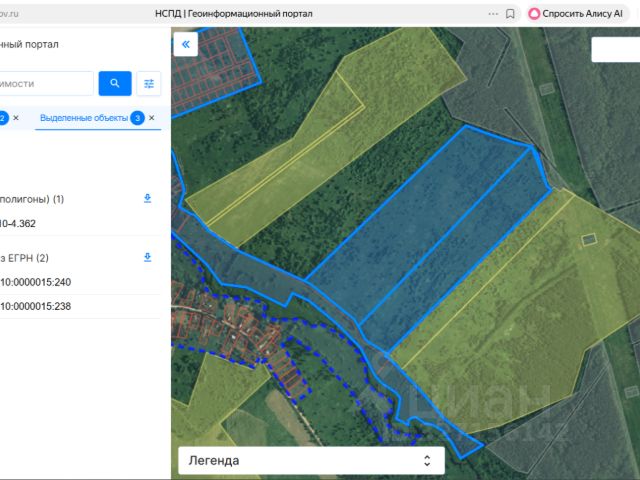Click the blue magnifier search button
This screenshot has width=640, height=480.
[115, 83]
